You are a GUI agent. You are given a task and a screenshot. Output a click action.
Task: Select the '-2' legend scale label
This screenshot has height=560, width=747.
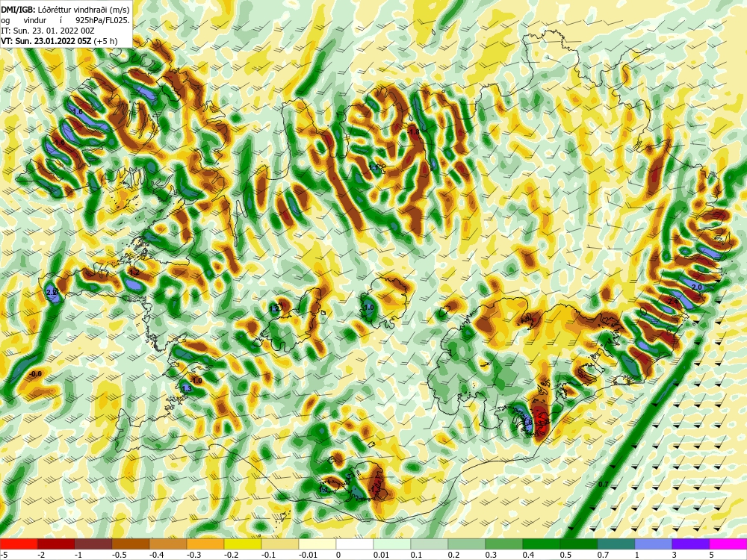(x=42, y=554)
